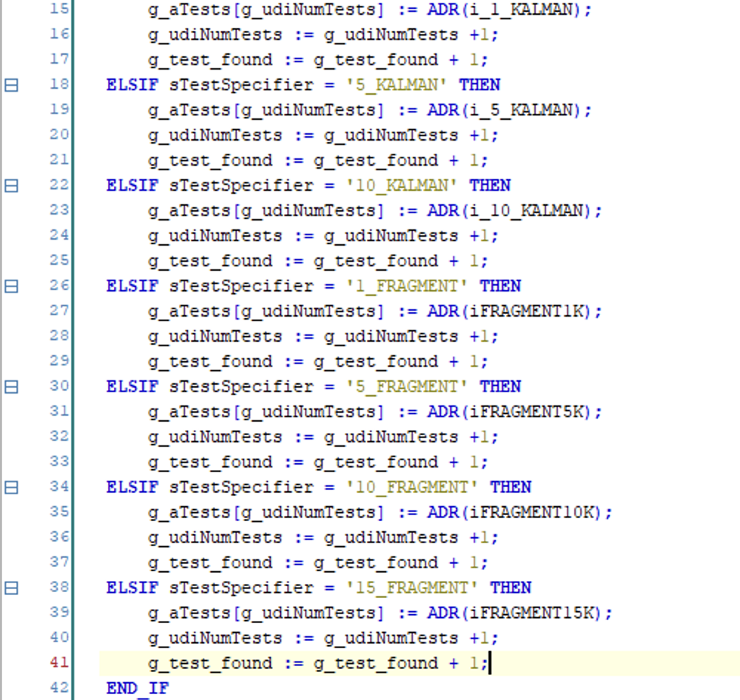Click line number 42 in the gutter
The image size is (740, 700).
pos(59,687)
